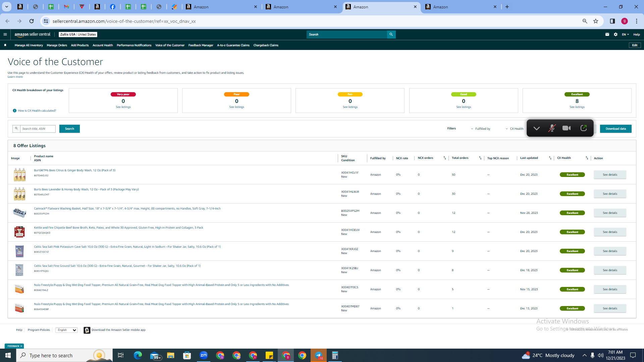
Task: Click the Windows taskbar search box
Action: click(64, 355)
